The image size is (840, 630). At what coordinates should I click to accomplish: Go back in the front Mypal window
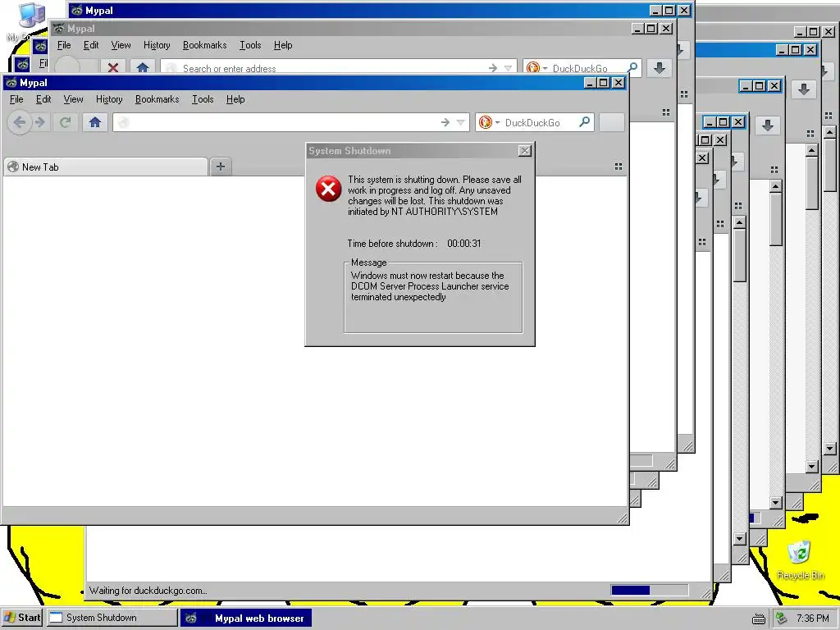coord(20,123)
